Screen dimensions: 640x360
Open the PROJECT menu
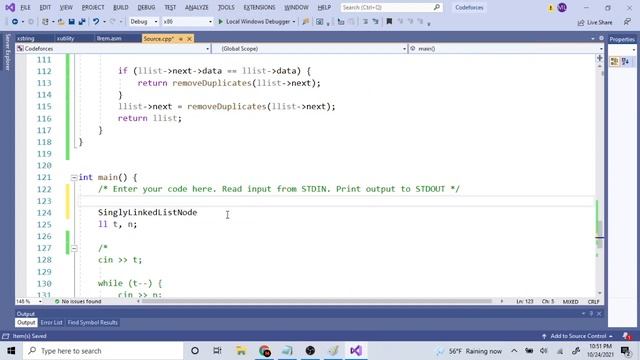point(93,7)
